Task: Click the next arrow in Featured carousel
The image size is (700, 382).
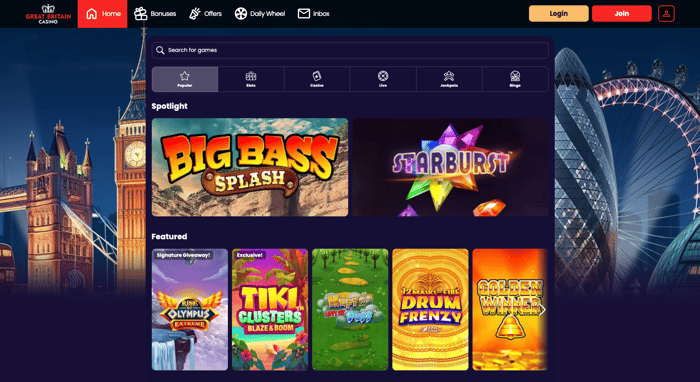Action: [x=542, y=310]
